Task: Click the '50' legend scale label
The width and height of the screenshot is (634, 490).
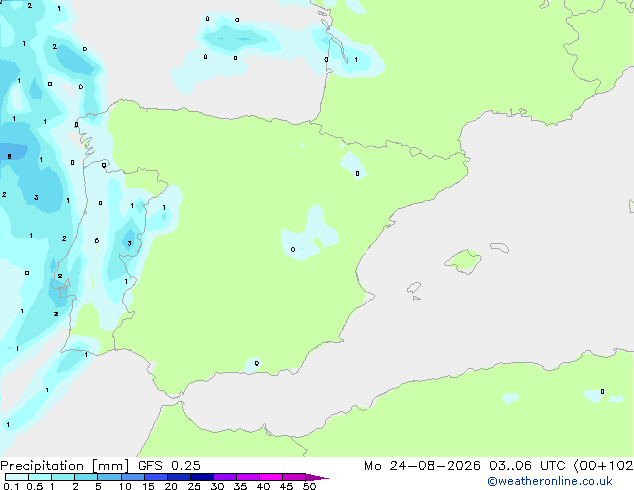Action: coord(309,486)
